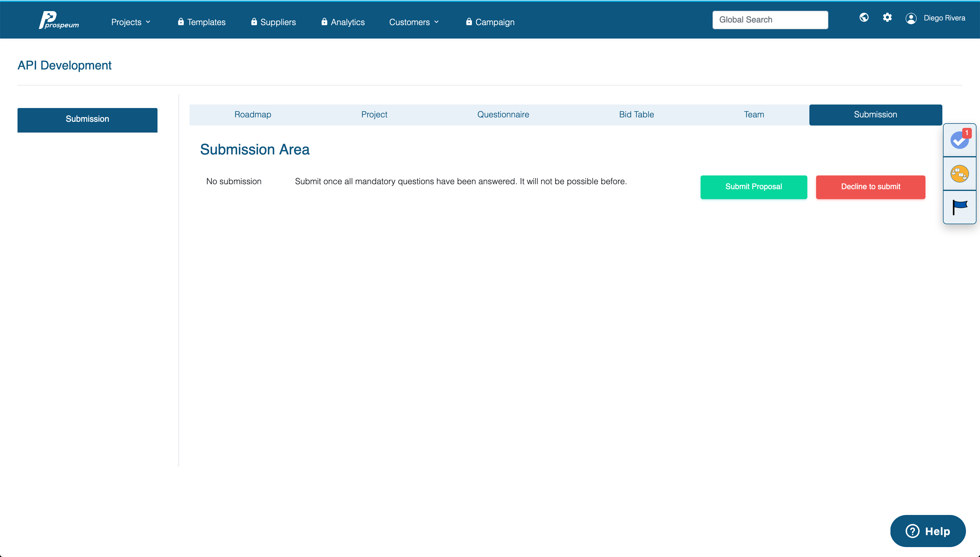Open the globe language selector

pyautogui.click(x=864, y=18)
